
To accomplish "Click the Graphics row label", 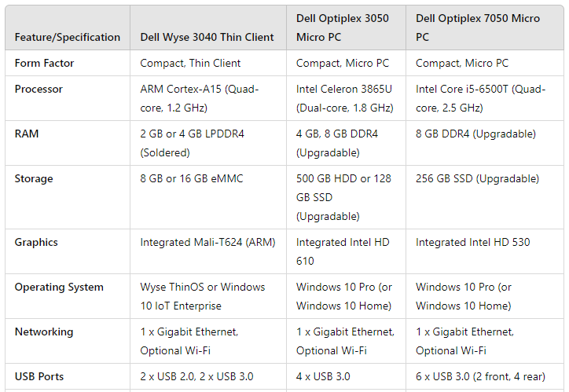I will point(36,242).
